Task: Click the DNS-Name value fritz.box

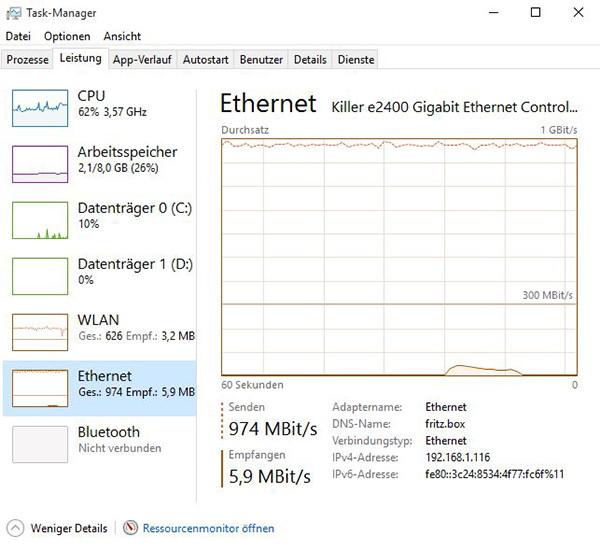Action: (445, 424)
